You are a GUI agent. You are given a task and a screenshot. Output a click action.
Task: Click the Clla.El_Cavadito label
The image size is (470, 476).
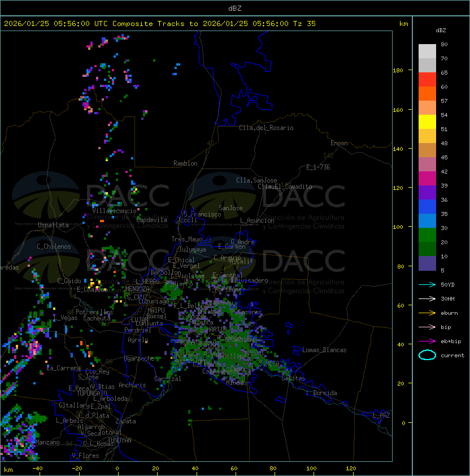coord(285,187)
